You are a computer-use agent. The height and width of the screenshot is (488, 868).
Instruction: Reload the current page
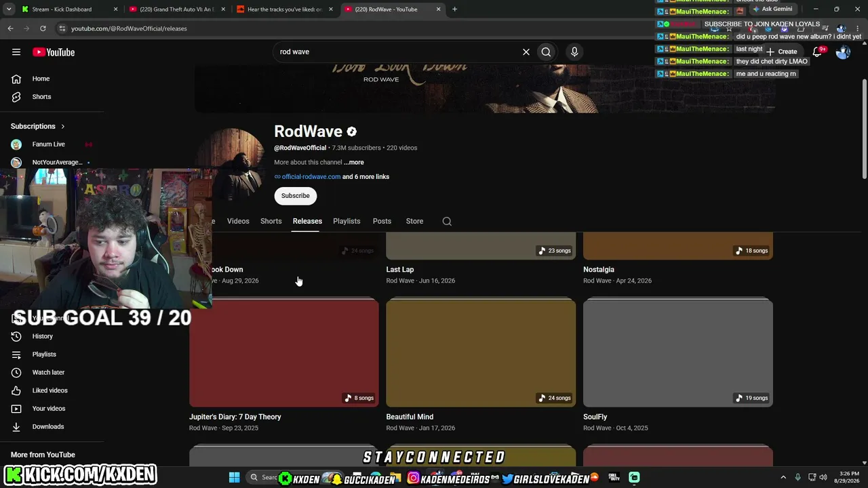[x=43, y=28]
